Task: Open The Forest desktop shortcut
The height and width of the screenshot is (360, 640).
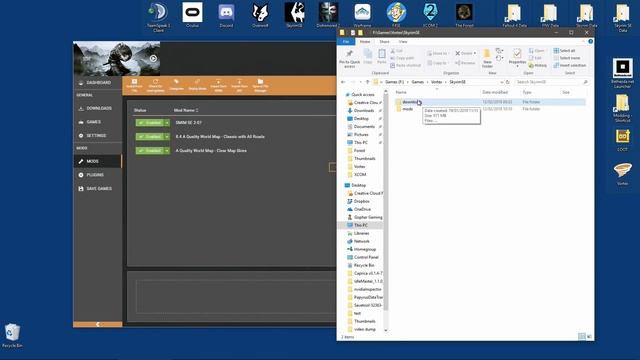Action: click(464, 15)
